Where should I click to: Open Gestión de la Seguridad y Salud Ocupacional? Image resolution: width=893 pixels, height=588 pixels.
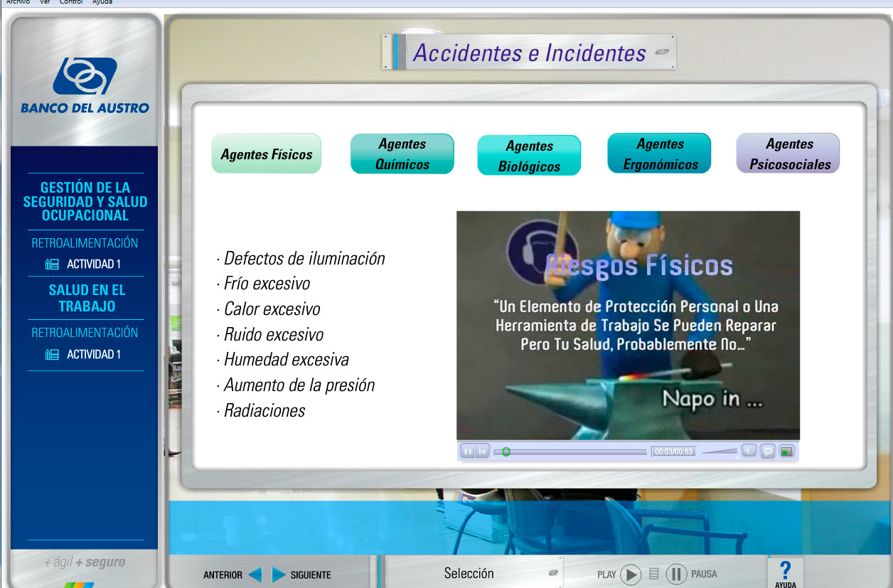pyautogui.click(x=85, y=201)
